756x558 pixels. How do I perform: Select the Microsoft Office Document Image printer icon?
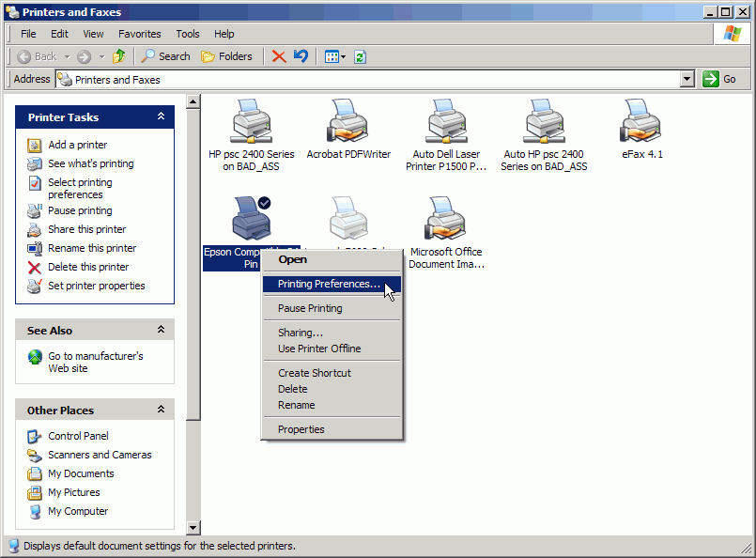coord(446,218)
